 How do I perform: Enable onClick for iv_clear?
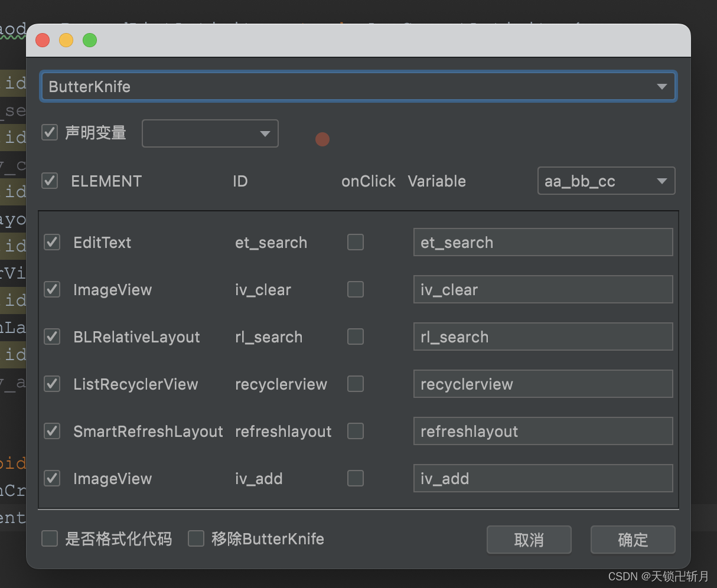pos(356,289)
